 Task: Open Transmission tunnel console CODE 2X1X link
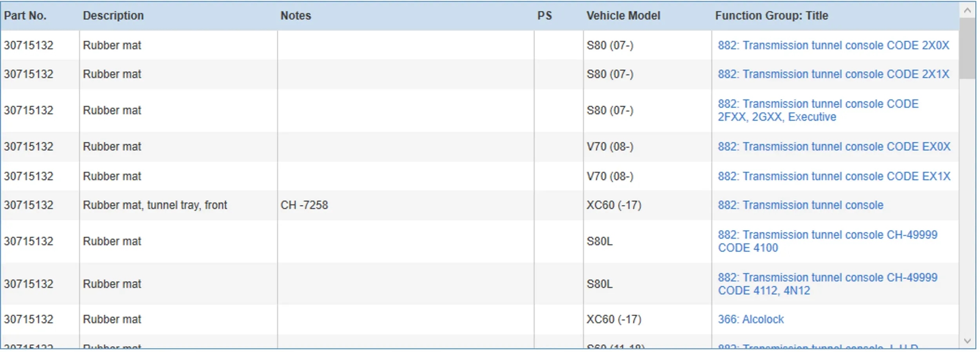pos(833,74)
